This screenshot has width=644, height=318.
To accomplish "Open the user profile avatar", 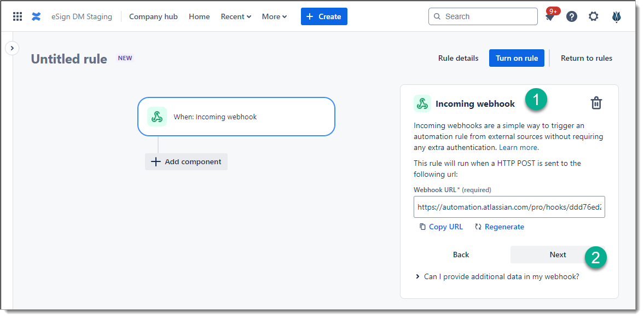I will tap(617, 16).
